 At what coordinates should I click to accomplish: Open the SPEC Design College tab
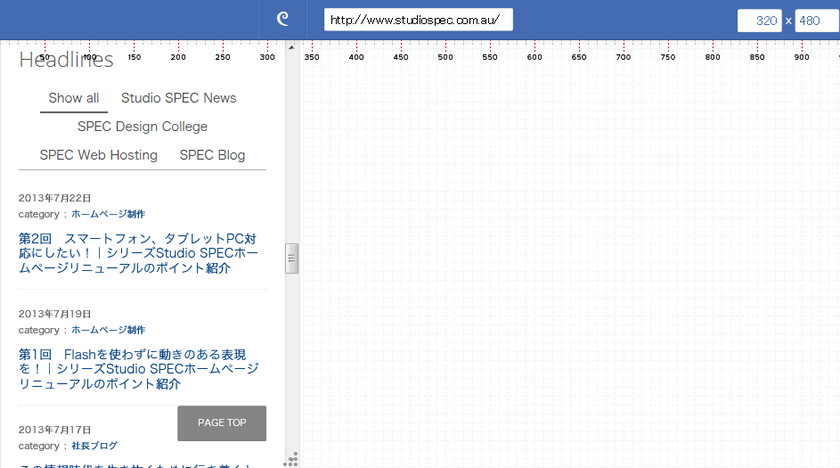(142, 127)
